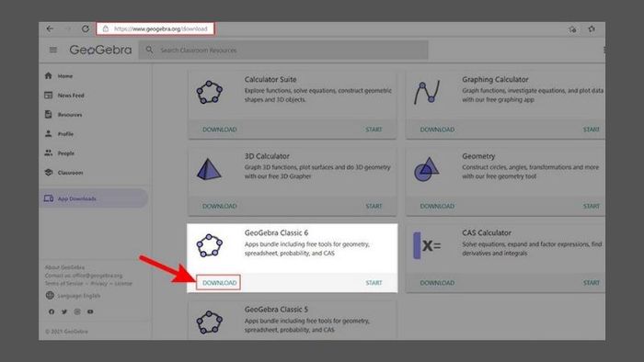This screenshot has height=362, width=644.
Task: Click the Profile person icon
Action: coord(49,133)
